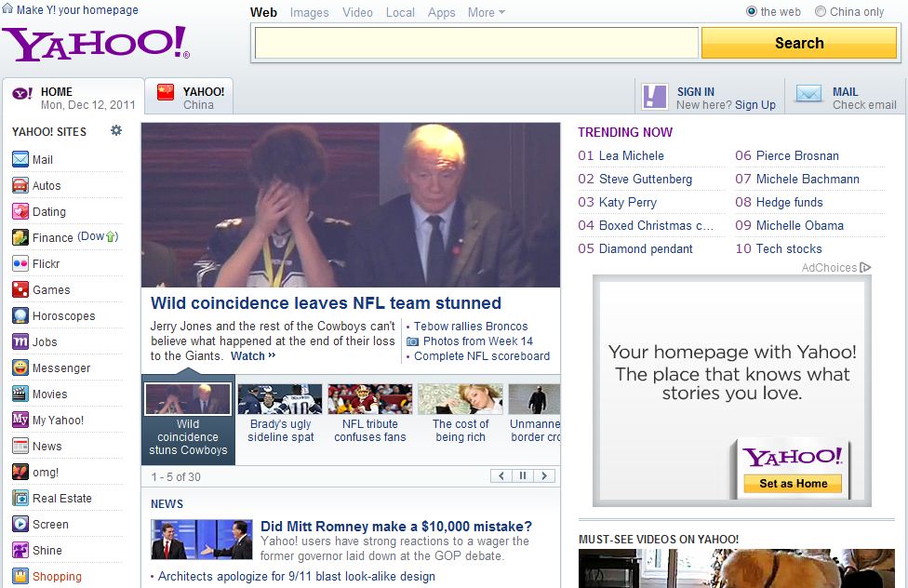Select 'China only' radio button
Screen dimensions: 908x588
point(821,11)
